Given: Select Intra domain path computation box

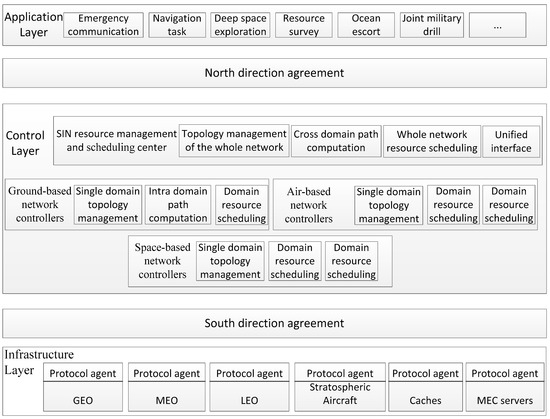Looking at the screenshot, I should coord(178,205).
